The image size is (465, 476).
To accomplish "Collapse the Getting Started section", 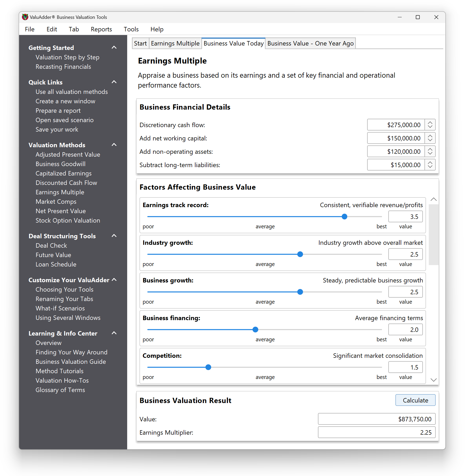I will coord(114,48).
